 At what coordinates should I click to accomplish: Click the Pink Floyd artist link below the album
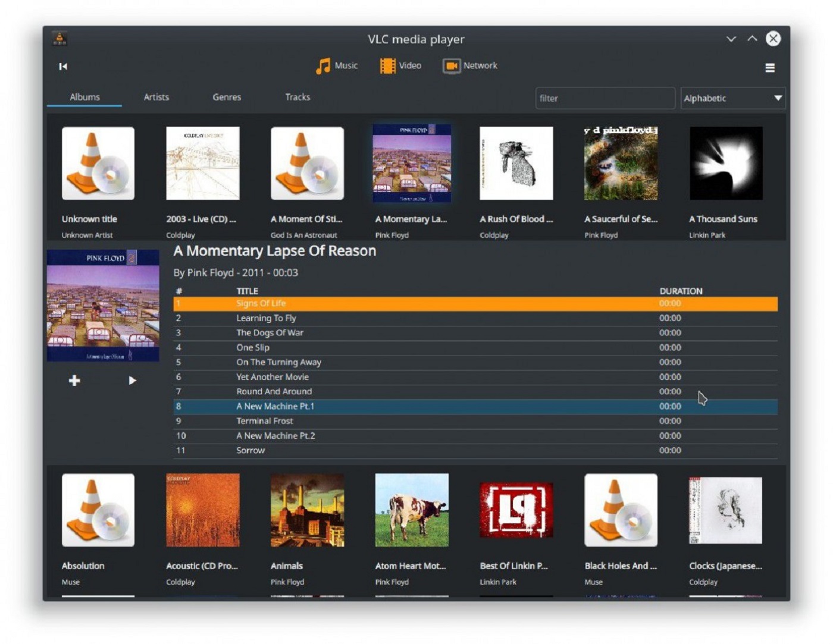coord(209,272)
